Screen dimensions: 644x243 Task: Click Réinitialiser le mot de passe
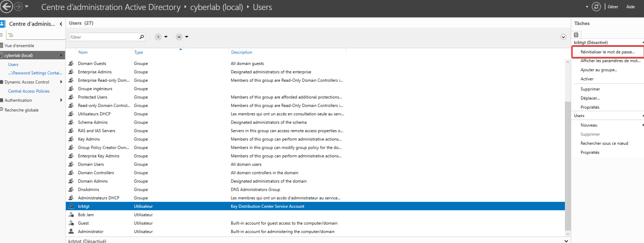[x=607, y=52]
